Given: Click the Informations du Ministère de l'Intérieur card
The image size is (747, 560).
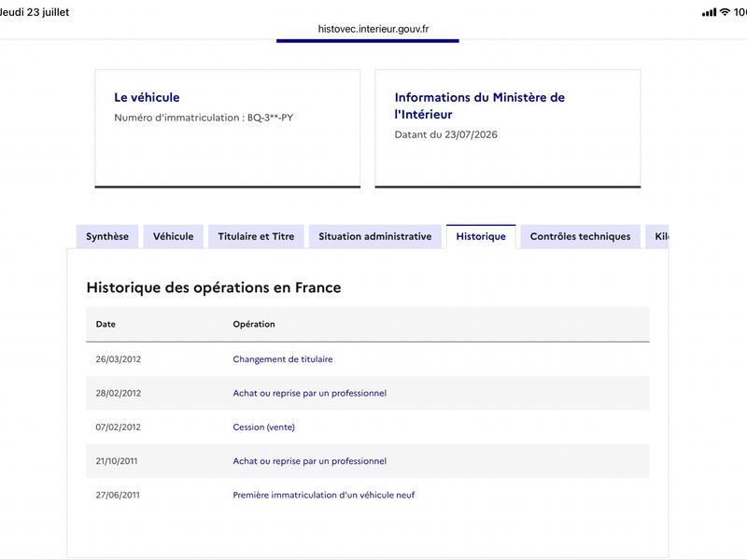Looking at the screenshot, I should click(x=508, y=129).
